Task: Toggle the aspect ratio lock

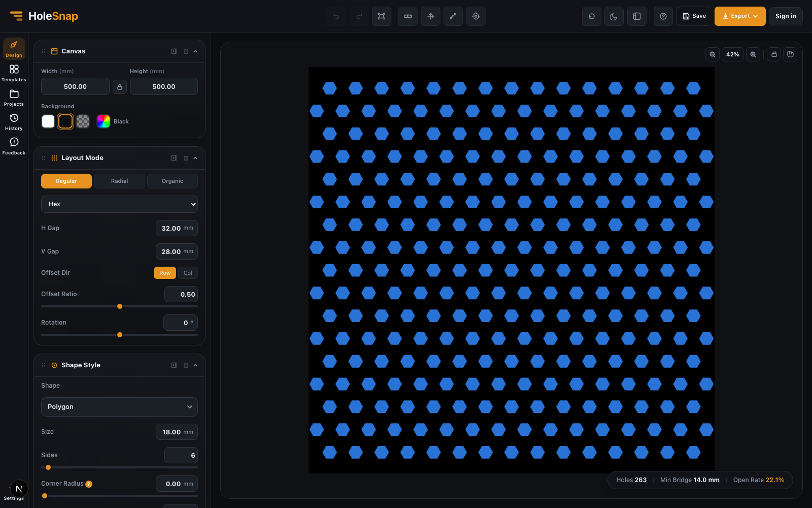Action: (x=120, y=87)
